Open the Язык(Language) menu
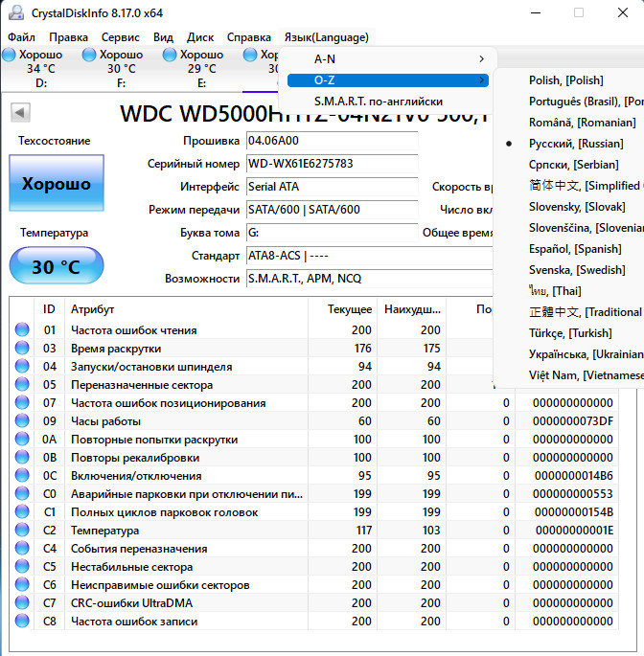Screen dimensions: 644x656 (x=326, y=37)
